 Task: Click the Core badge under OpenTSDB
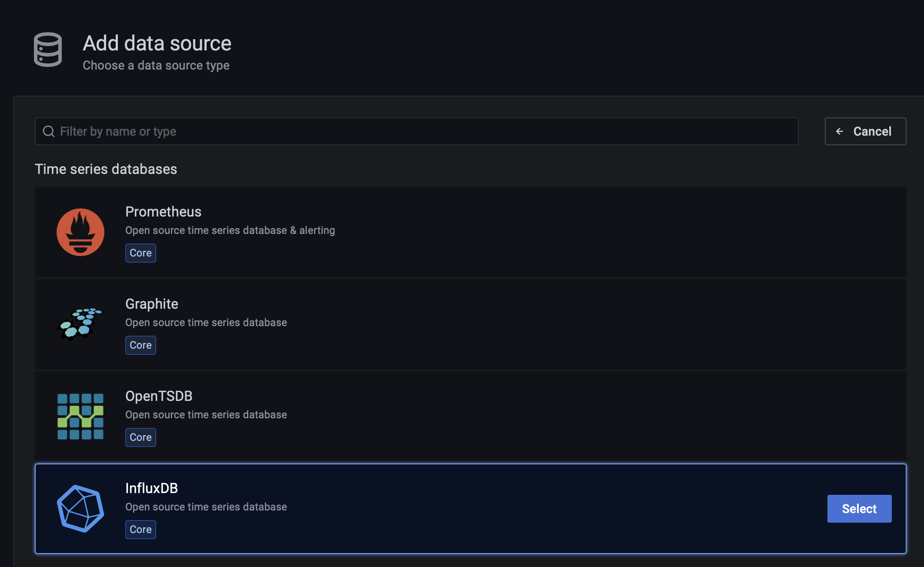(x=141, y=437)
